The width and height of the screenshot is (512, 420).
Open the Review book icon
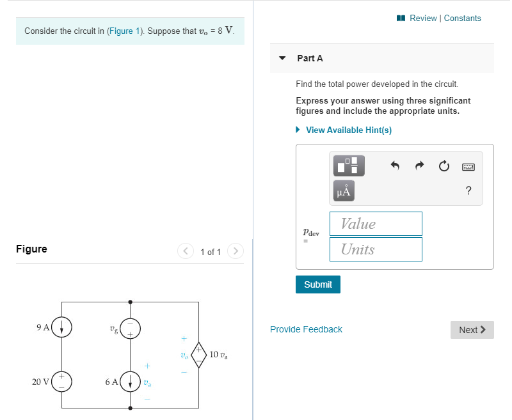pyautogui.click(x=401, y=19)
